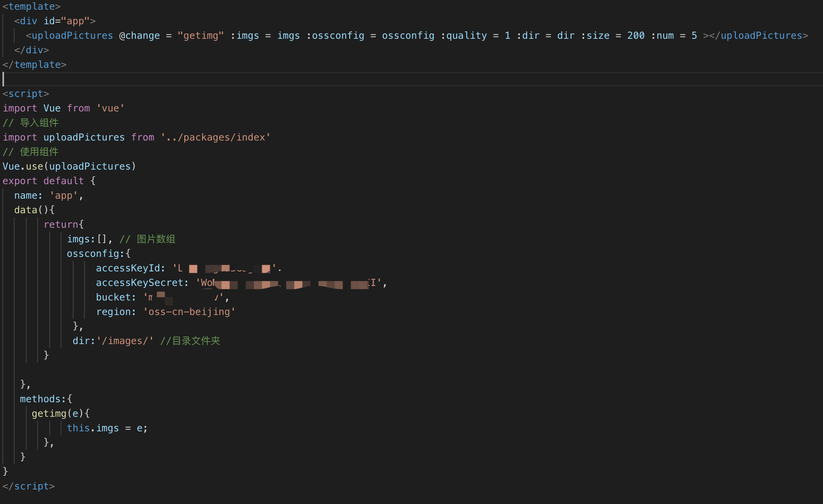Viewport: 823px width, 504px height.
Task: Click the number 200 after :size
Action: [636, 36]
